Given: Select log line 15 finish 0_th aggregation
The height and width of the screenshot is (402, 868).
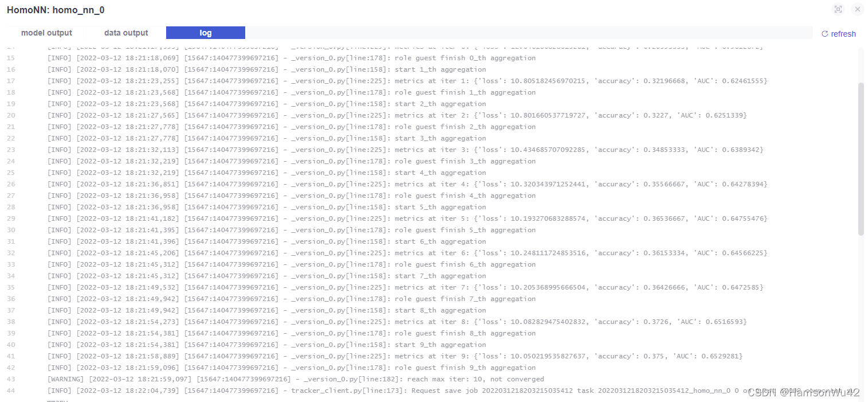Looking at the screenshot, I should (x=292, y=58).
